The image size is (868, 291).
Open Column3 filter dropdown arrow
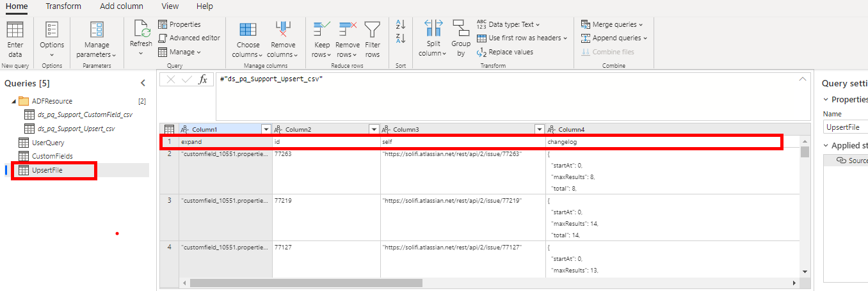539,129
